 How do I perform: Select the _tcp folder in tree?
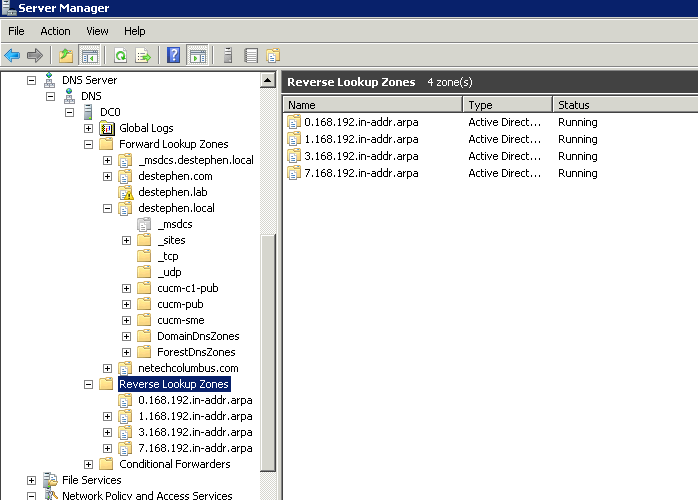tap(168, 256)
